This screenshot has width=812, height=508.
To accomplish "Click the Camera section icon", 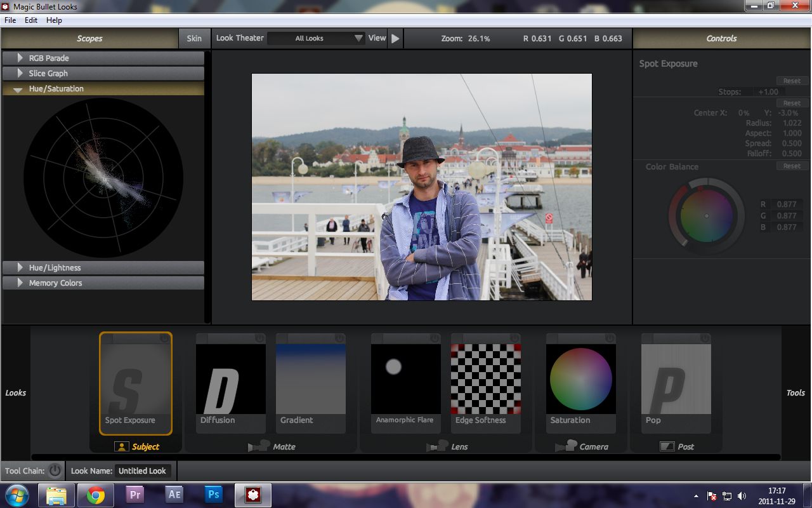I will coord(566,446).
